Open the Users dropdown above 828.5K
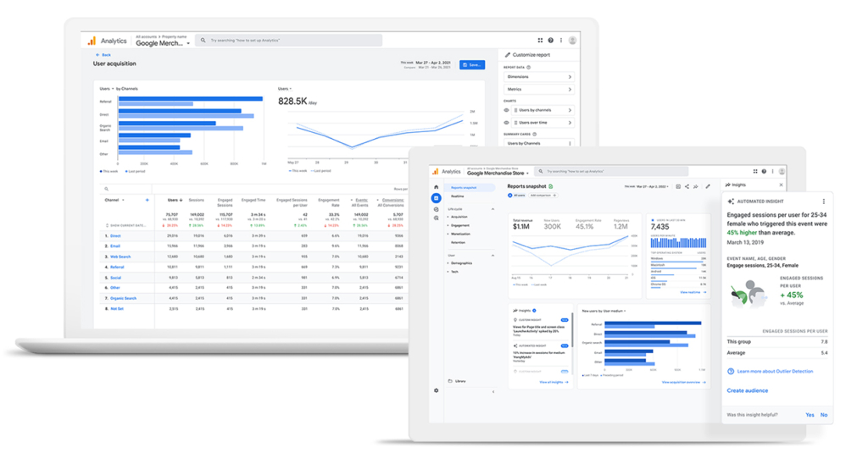The width and height of the screenshot is (868, 453). (x=285, y=89)
